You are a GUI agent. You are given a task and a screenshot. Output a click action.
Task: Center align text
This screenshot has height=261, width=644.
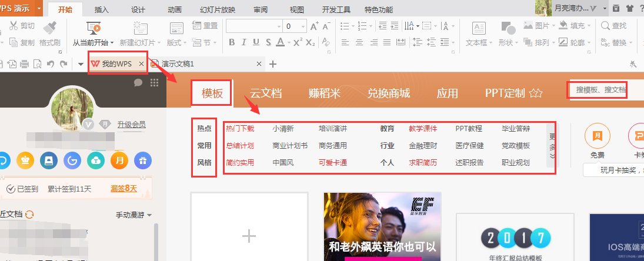(x=359, y=42)
